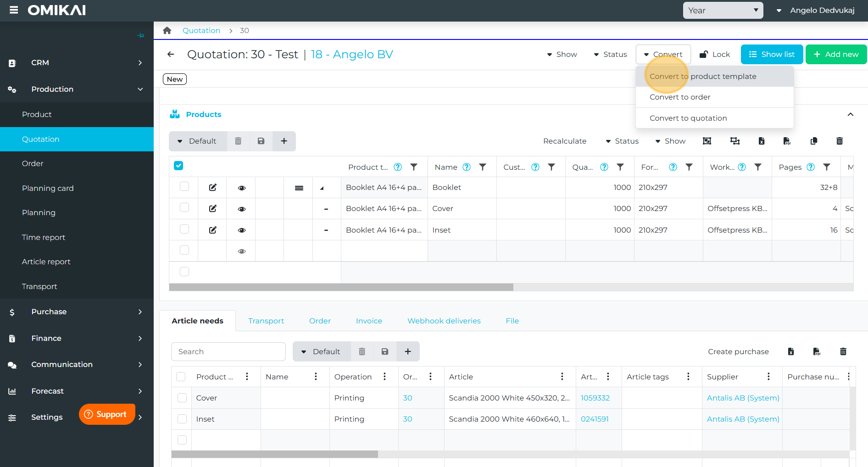Screen dimensions: 868x467
Task: Collapse the Products section chevron
Action: point(850,114)
